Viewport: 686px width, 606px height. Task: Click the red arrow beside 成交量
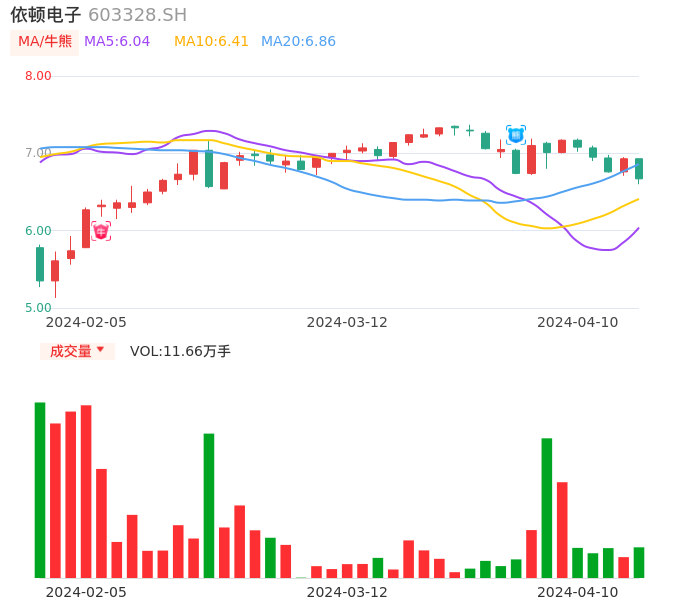pyautogui.click(x=100, y=350)
